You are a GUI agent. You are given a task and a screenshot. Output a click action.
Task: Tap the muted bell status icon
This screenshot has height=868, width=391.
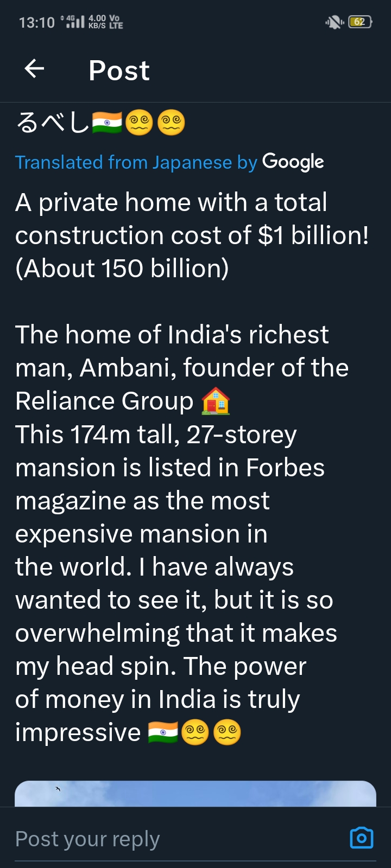[333, 22]
